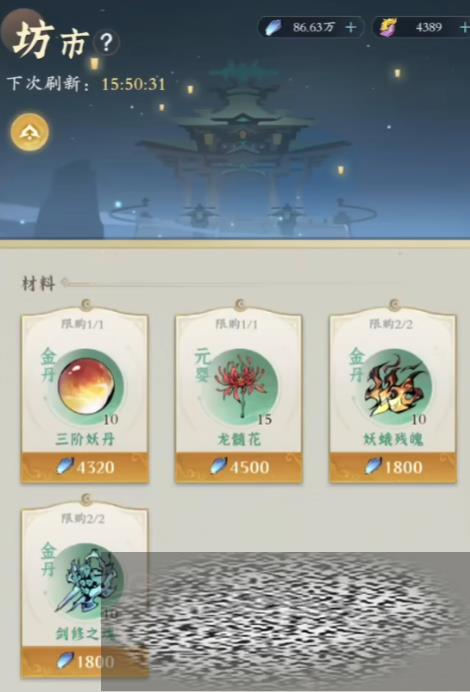Open the 材料 section header
470x692 pixels.
[39, 283]
